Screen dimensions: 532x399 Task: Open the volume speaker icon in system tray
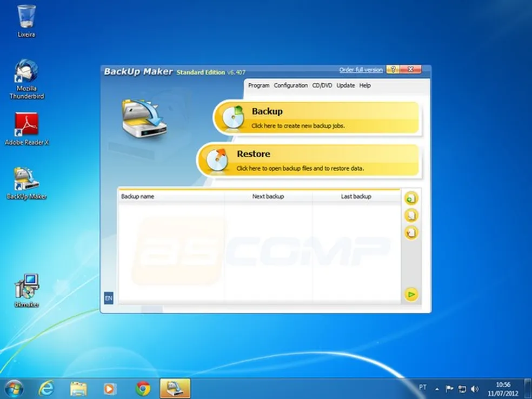tap(475, 389)
